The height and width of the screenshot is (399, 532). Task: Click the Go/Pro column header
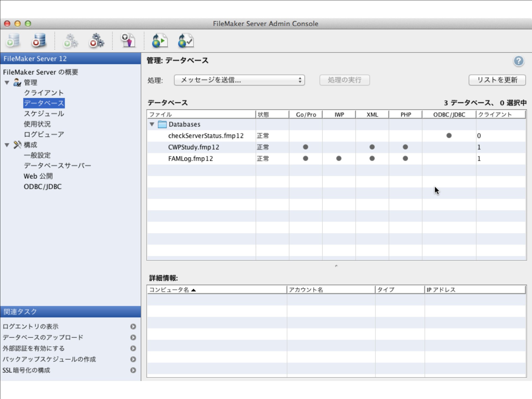(306, 114)
